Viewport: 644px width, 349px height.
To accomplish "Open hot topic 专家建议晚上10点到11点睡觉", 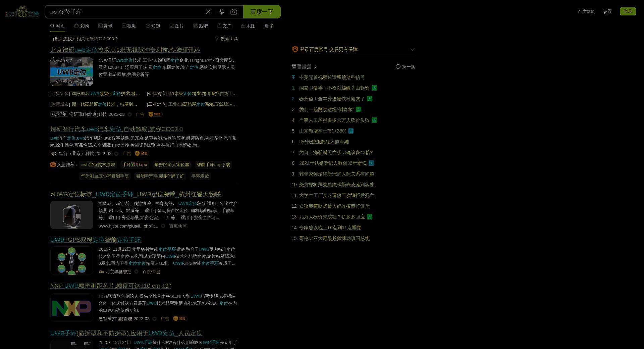I will pyautogui.click(x=330, y=228).
